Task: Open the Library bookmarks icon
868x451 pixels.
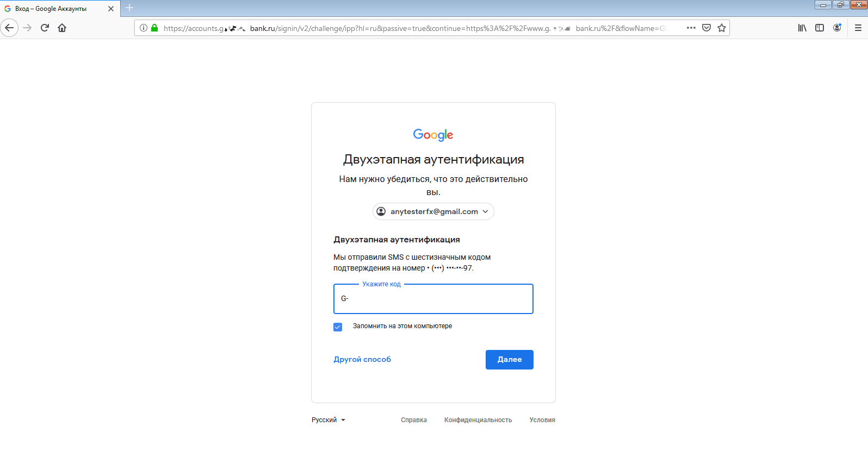Action: click(x=802, y=28)
